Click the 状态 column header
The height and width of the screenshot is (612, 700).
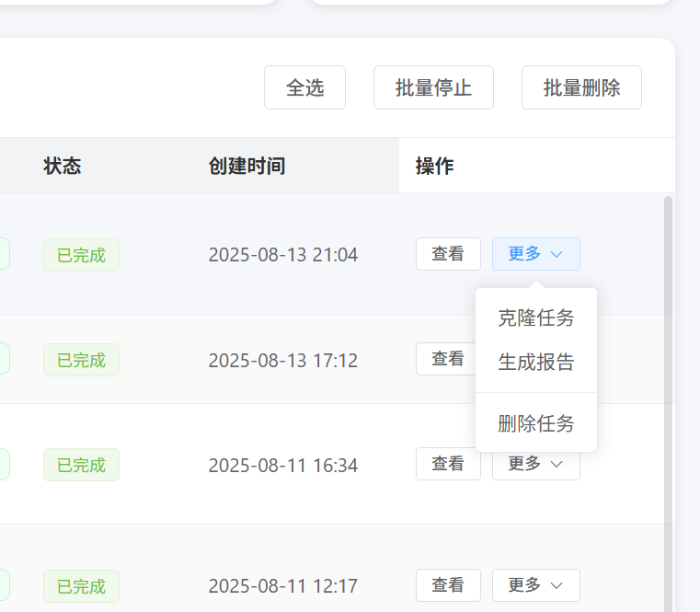tap(63, 166)
